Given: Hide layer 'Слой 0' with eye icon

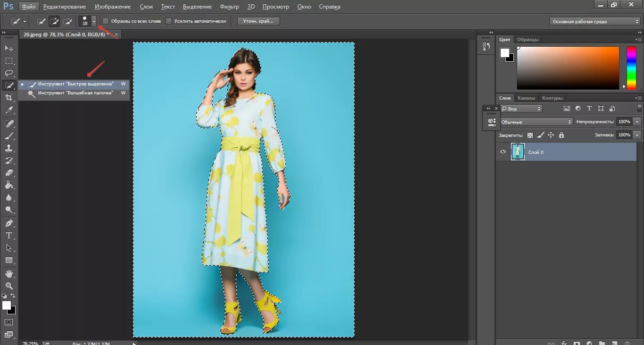Looking at the screenshot, I should (x=503, y=152).
